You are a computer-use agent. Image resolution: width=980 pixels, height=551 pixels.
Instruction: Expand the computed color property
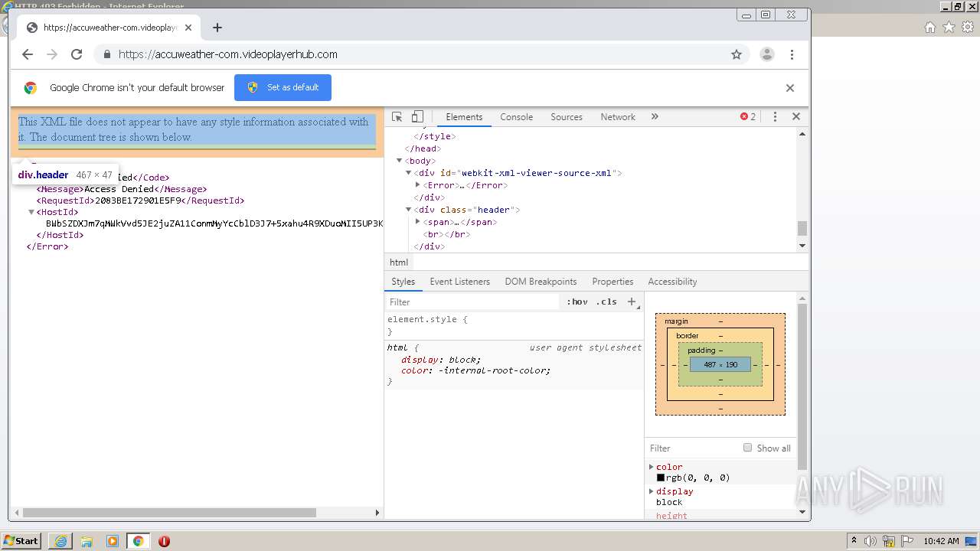click(x=652, y=467)
